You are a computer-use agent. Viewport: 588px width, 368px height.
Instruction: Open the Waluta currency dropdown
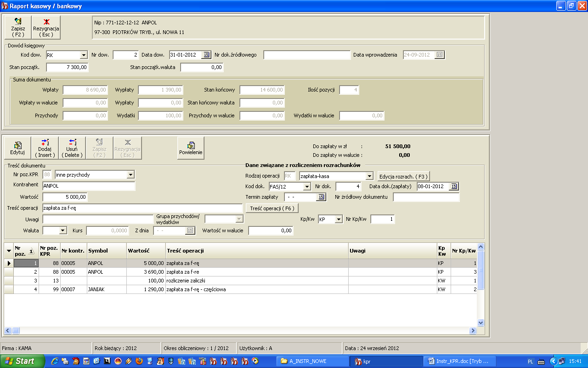63,230
